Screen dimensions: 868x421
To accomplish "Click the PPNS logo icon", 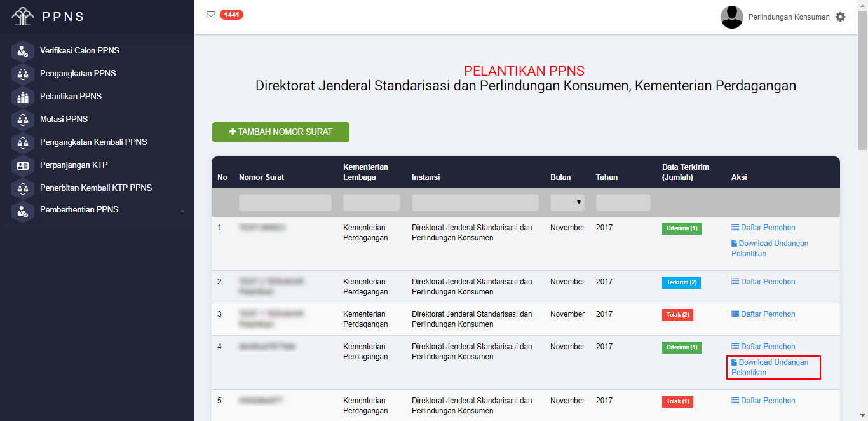I will (23, 17).
